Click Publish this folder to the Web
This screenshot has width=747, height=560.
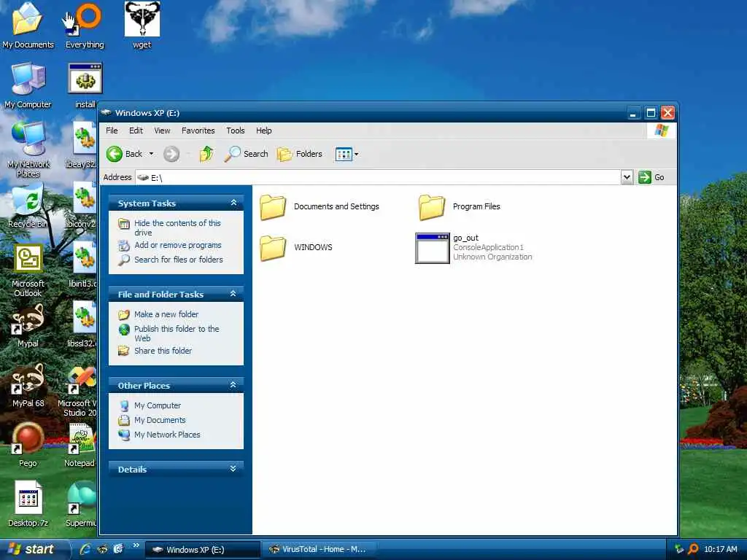click(x=177, y=333)
